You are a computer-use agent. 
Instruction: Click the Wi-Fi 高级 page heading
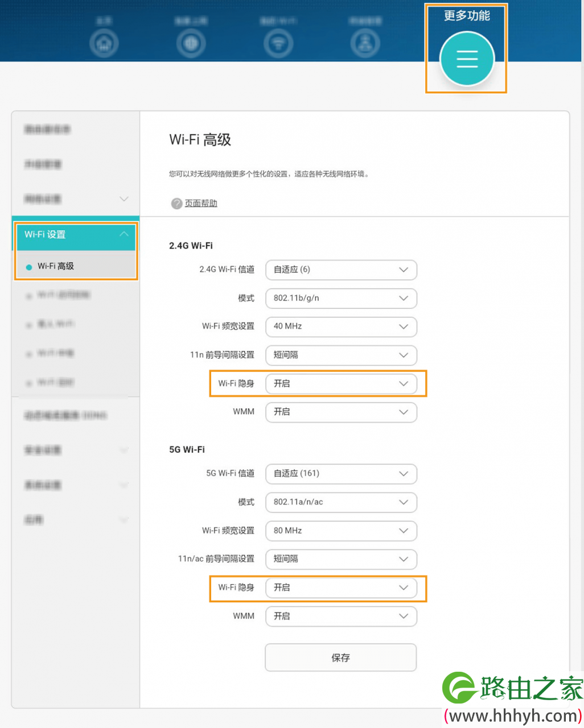click(200, 140)
